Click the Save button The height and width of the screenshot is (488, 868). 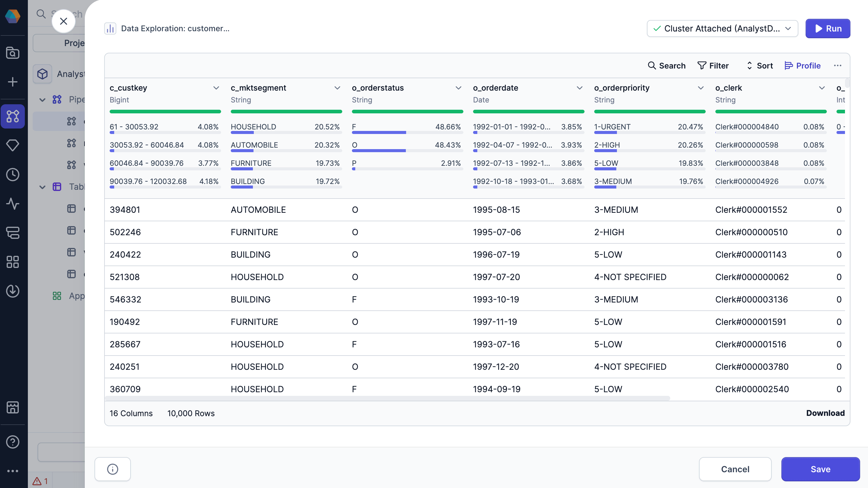pyautogui.click(x=820, y=469)
